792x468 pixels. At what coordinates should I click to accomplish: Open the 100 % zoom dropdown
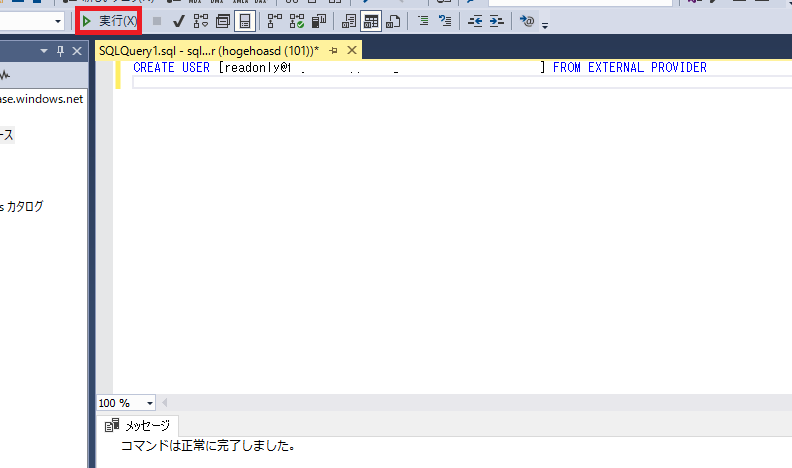point(150,403)
